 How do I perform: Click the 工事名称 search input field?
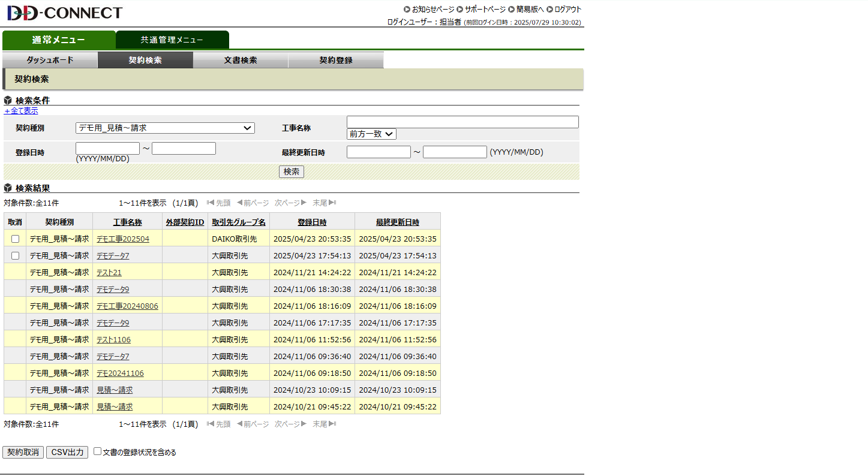click(x=462, y=122)
